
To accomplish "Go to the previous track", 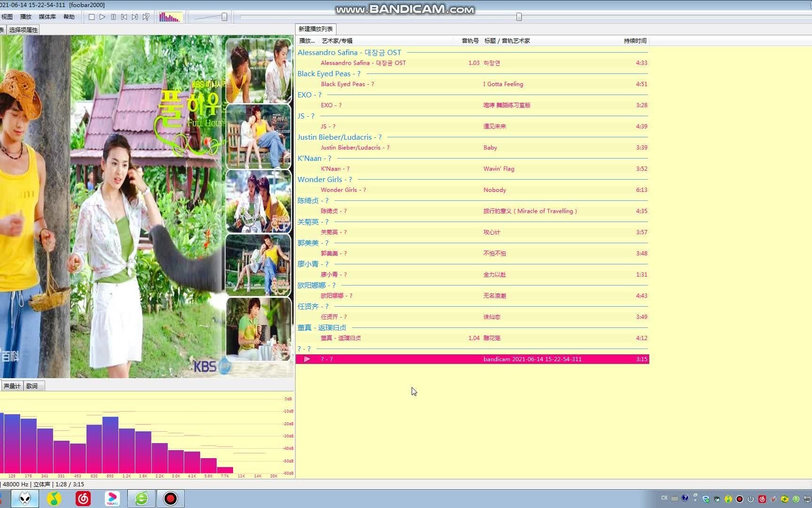I will pos(124,17).
